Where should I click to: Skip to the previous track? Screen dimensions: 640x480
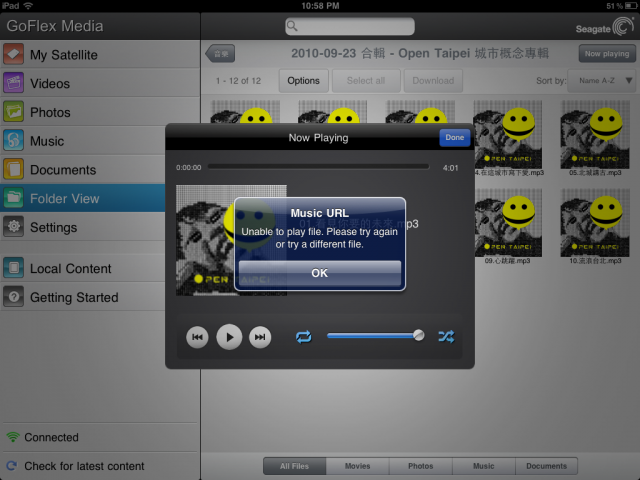(197, 337)
